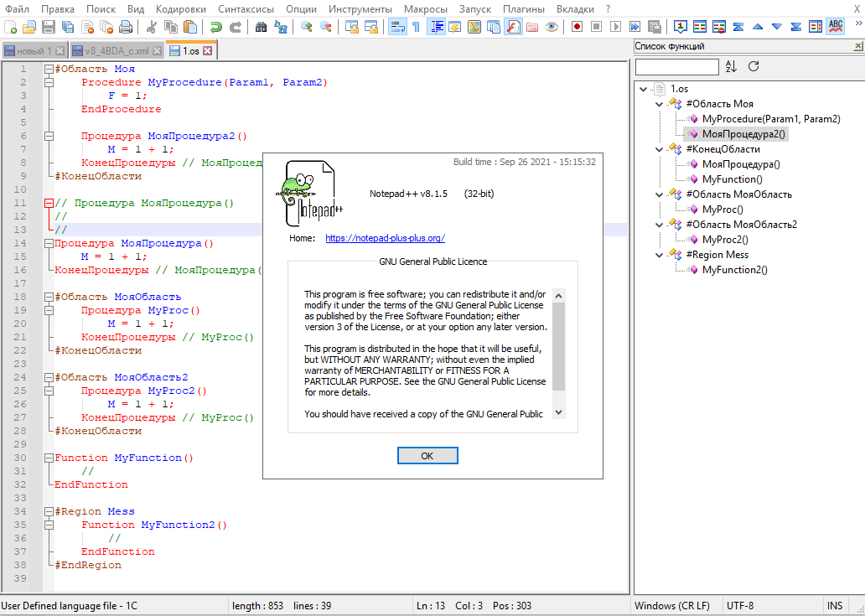Click the Zoom Out magnifier icon
This screenshot has height=616, width=865.
(326, 27)
